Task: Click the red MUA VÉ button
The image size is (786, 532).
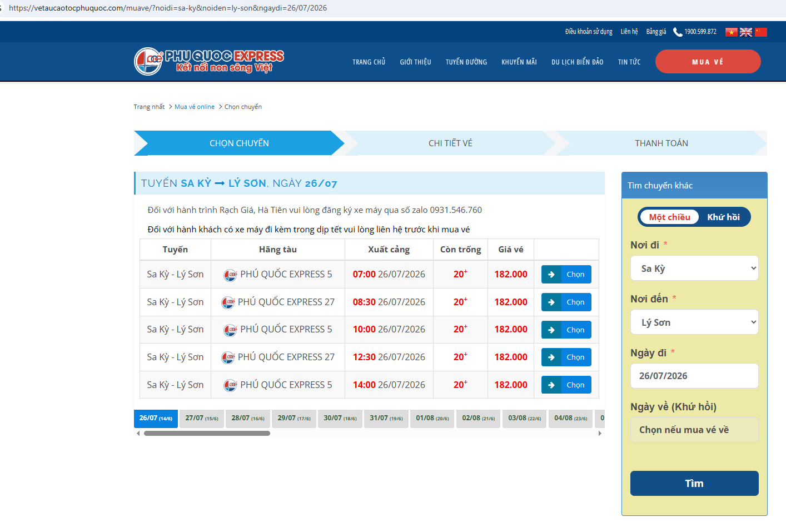Action: 708,61
